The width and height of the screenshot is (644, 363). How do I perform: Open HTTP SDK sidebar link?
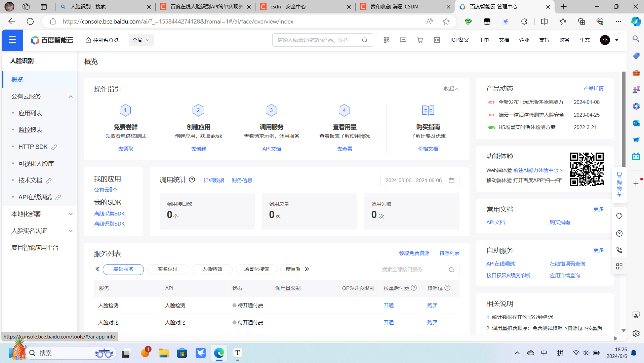[x=33, y=147]
